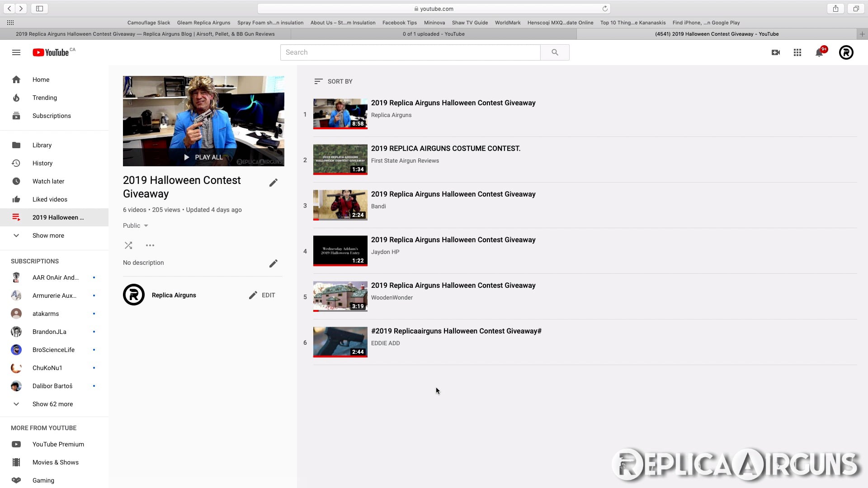Open BrandonJLa subscription
This screenshot has height=488, width=868.
click(54, 332)
